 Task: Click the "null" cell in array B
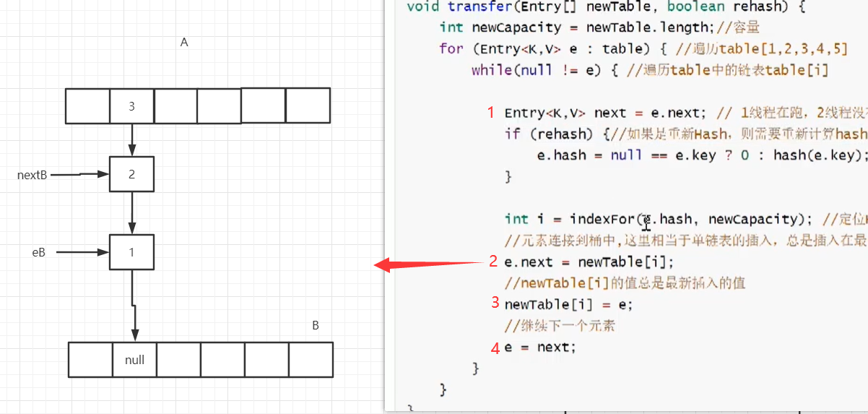point(134,360)
